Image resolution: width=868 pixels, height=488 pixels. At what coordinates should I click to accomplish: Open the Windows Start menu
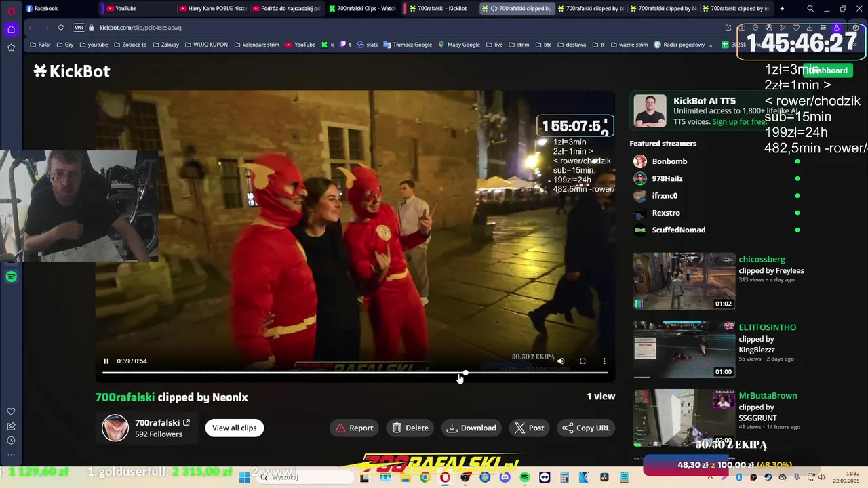coord(244,477)
